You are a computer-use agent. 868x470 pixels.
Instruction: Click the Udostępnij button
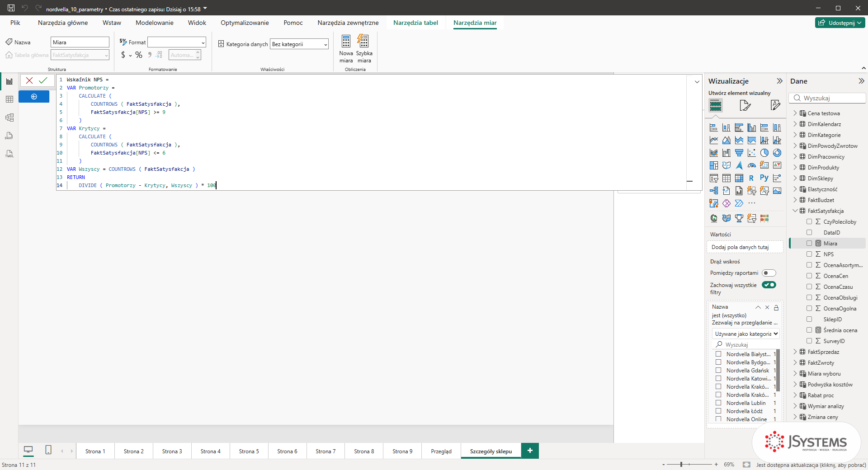[840, 23]
